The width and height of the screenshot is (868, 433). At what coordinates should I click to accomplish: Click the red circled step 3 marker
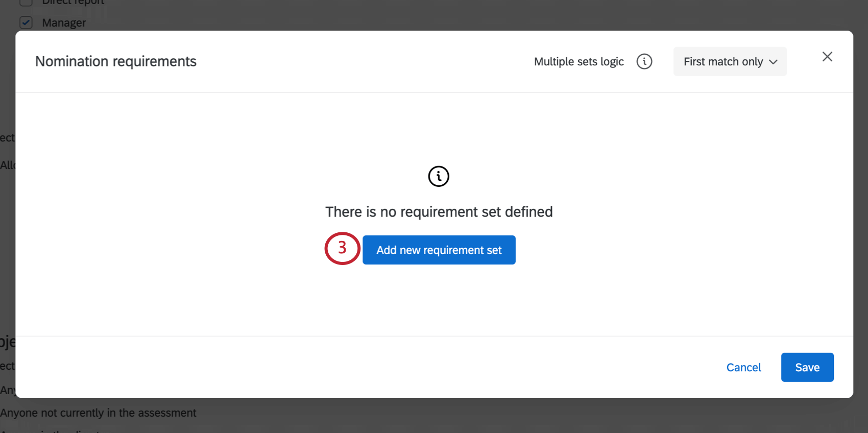(342, 249)
